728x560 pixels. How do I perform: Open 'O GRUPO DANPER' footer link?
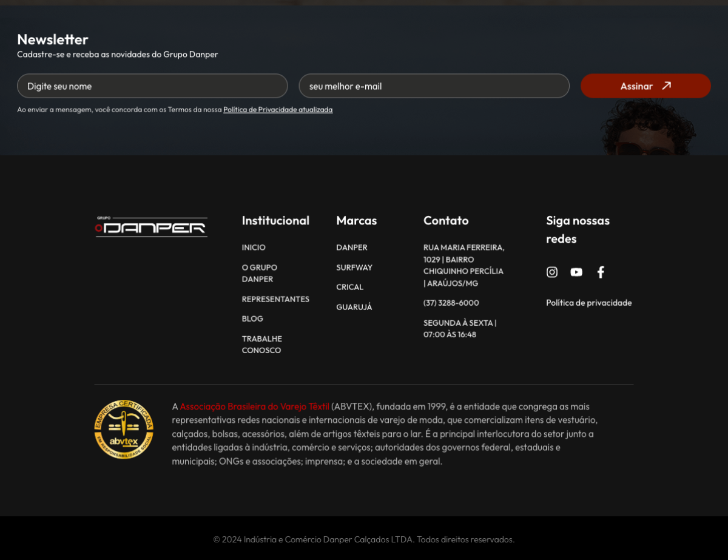(260, 273)
